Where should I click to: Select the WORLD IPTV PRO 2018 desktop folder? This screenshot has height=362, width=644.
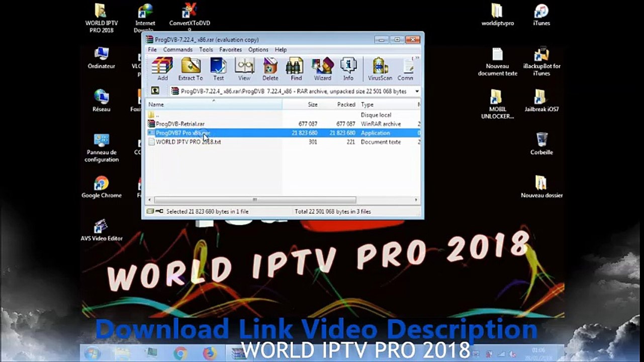coord(102,19)
